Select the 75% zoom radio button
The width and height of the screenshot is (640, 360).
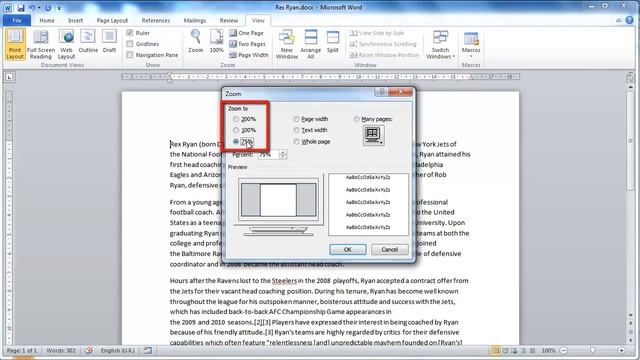coord(236,142)
